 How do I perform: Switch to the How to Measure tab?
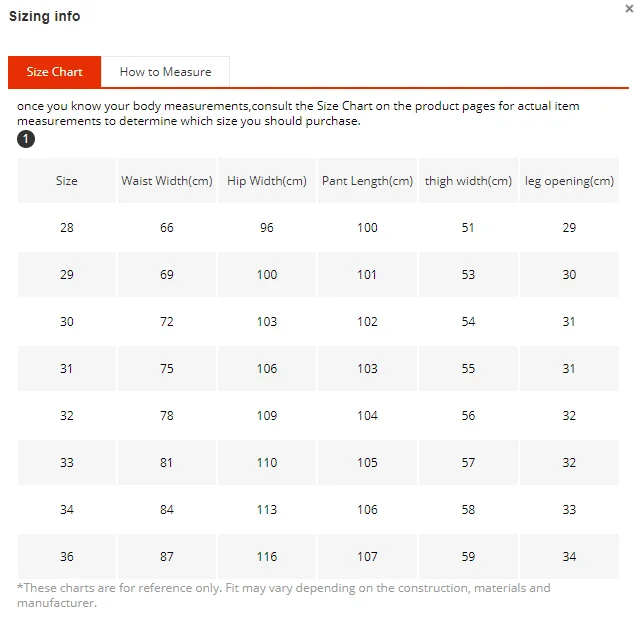[x=165, y=72]
